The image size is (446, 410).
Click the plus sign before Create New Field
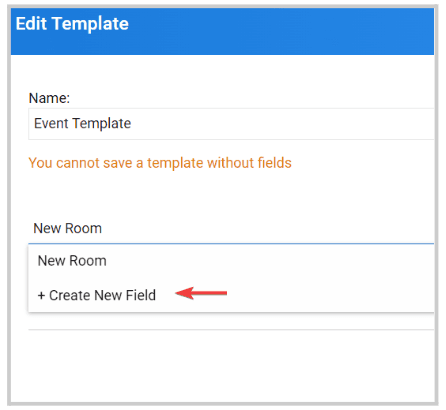pyautogui.click(x=41, y=296)
